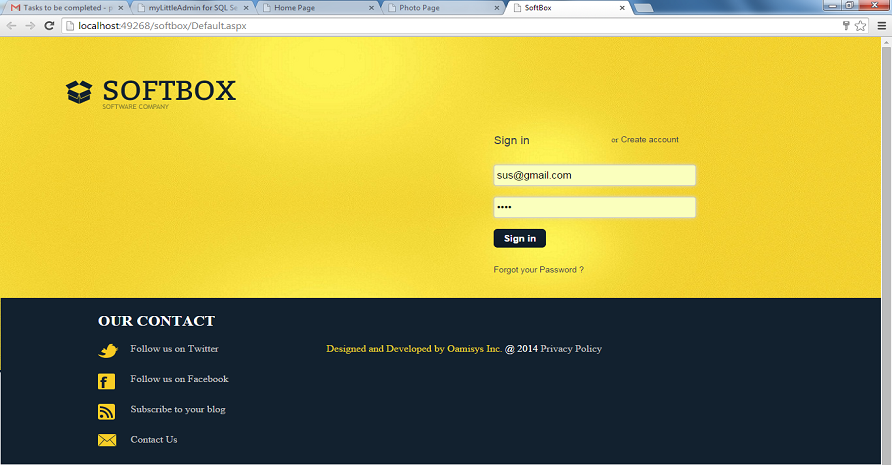Click the Twitter bird icon
The image size is (892, 465).
point(107,351)
